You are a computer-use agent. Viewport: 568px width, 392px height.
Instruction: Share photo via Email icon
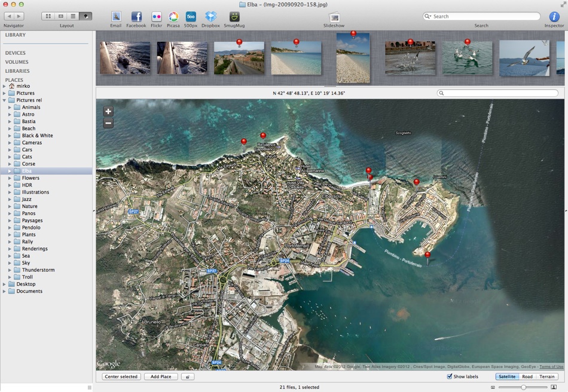(116, 17)
